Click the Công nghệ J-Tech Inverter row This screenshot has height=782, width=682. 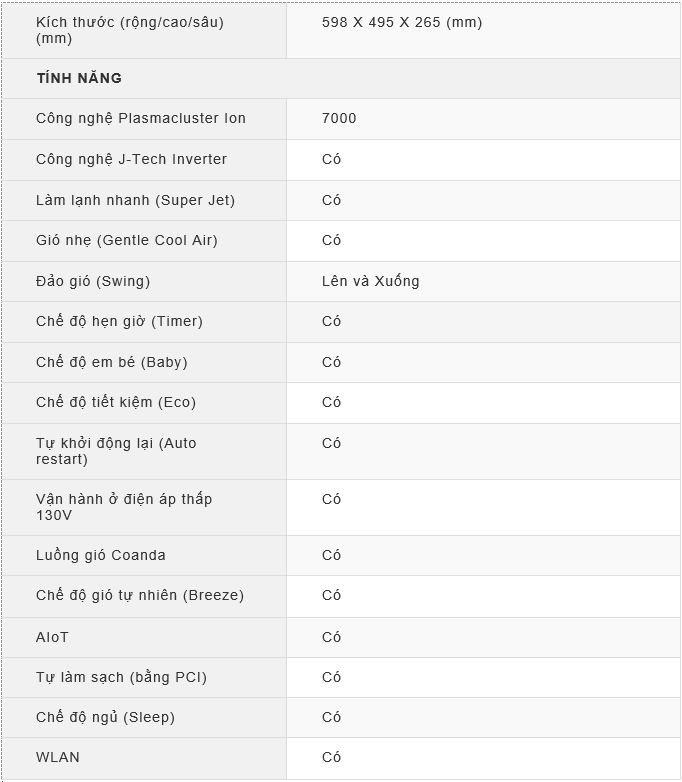click(x=341, y=160)
